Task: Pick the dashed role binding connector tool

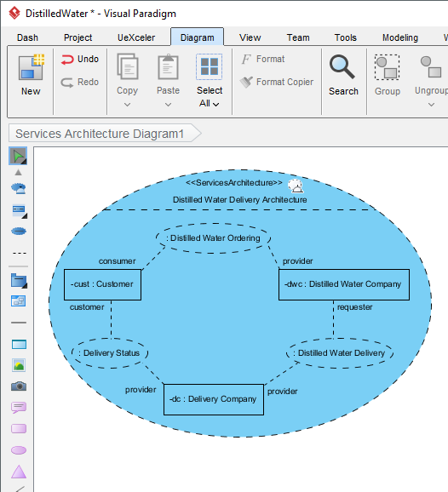Action: click(x=19, y=253)
